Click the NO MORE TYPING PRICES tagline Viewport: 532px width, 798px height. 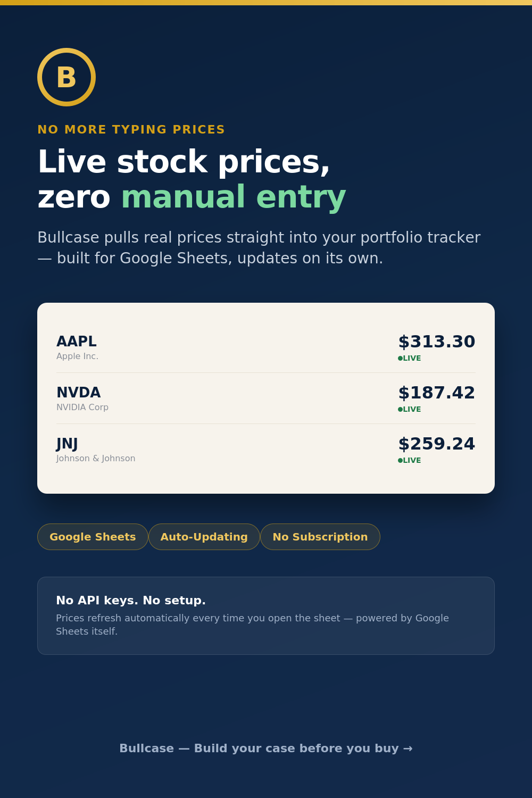point(131,130)
